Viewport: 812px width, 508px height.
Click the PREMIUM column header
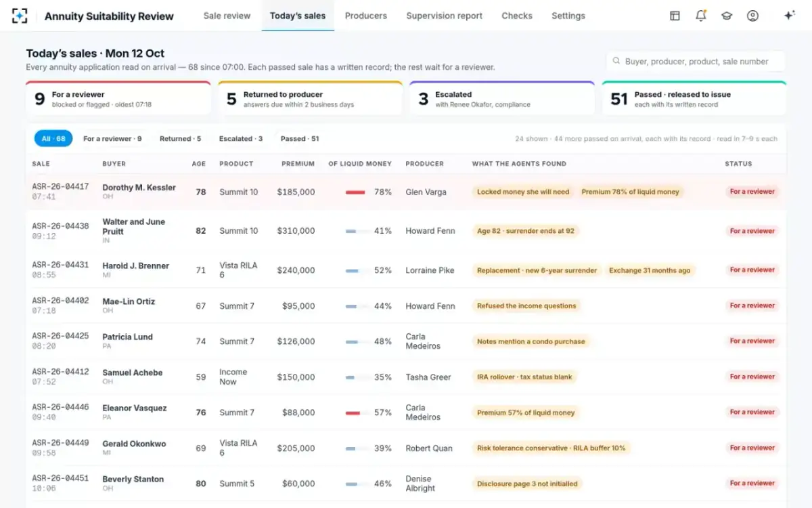click(x=298, y=164)
